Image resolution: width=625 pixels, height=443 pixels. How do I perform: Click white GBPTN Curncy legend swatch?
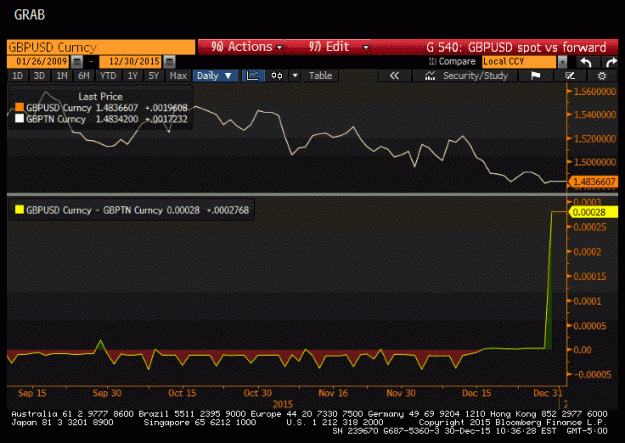pos(19,119)
